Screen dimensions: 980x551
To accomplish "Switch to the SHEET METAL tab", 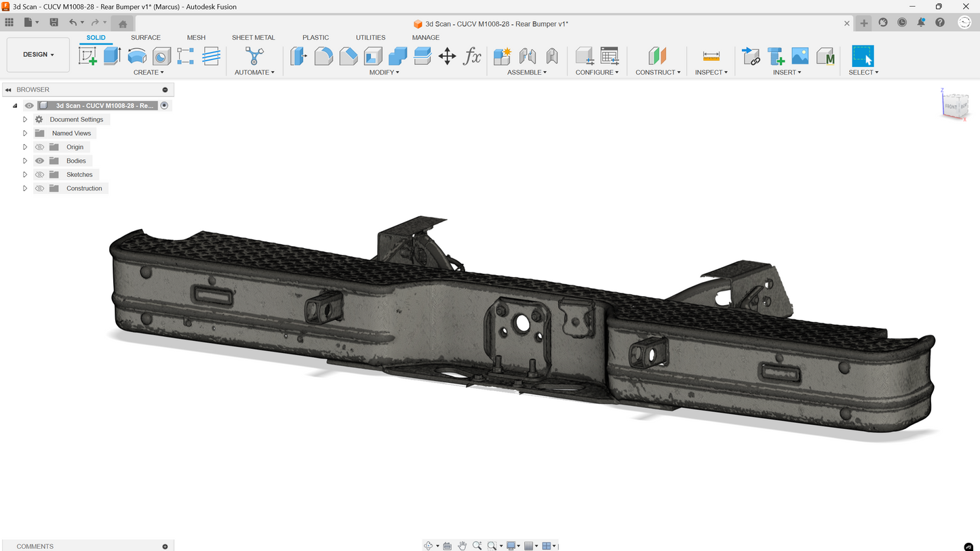I will click(253, 37).
